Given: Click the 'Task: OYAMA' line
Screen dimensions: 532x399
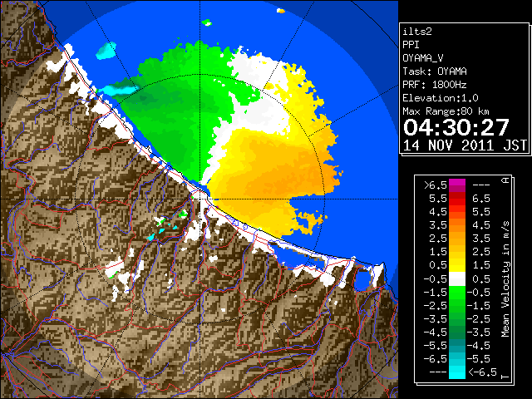Looking at the screenshot, I should pos(435,71).
